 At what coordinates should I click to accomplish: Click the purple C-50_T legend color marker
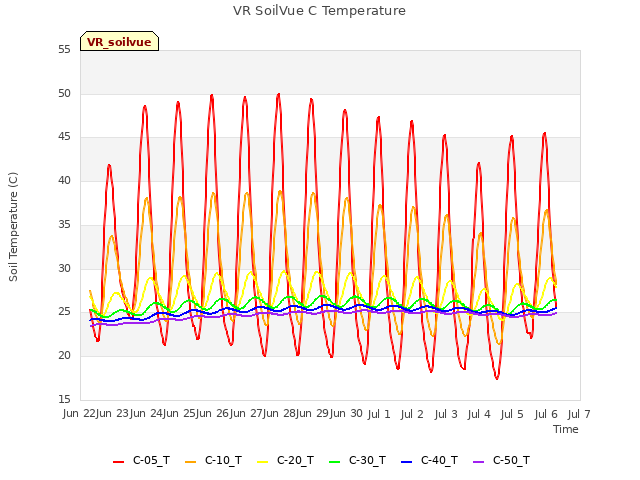click(478, 462)
